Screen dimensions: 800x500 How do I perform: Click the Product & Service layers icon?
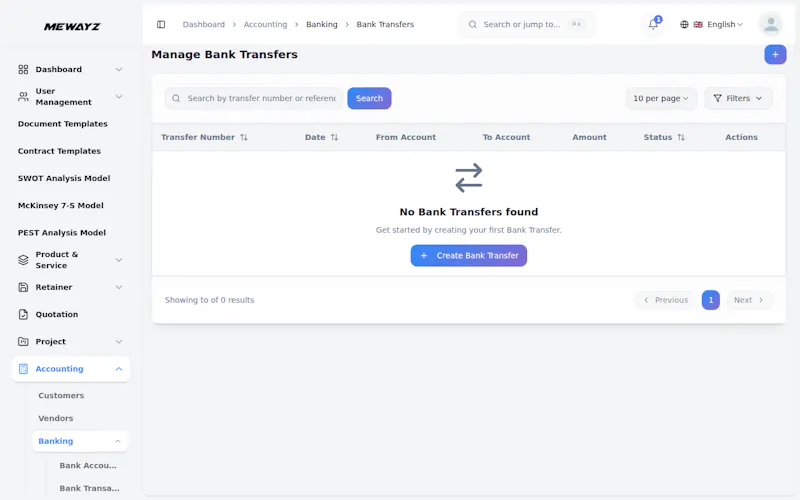[x=23, y=260]
